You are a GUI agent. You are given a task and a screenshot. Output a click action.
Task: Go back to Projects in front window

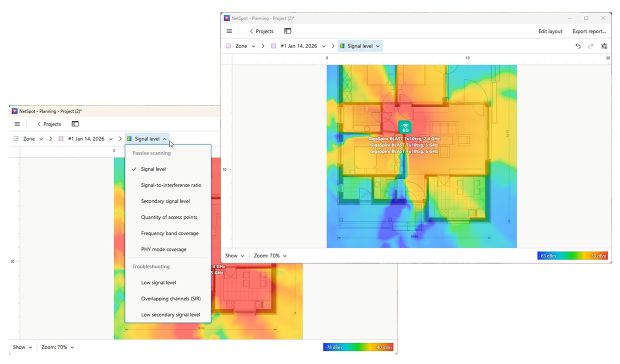[x=261, y=31]
